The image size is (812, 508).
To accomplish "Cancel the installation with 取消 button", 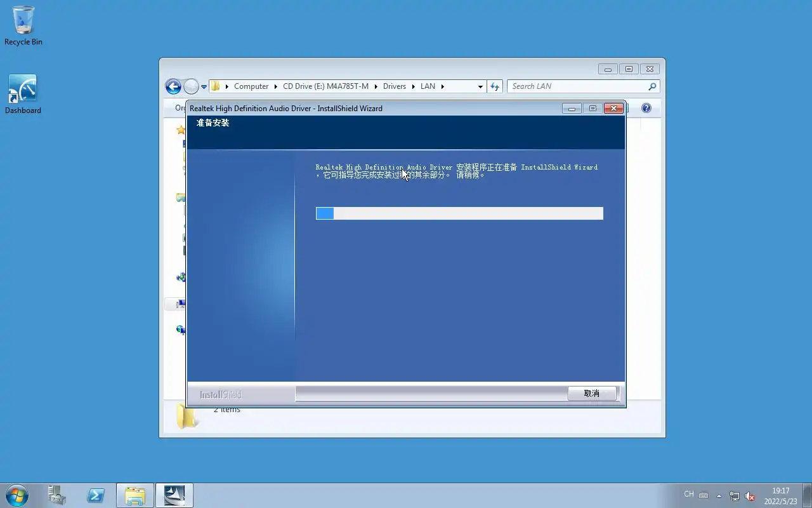I will pos(592,394).
